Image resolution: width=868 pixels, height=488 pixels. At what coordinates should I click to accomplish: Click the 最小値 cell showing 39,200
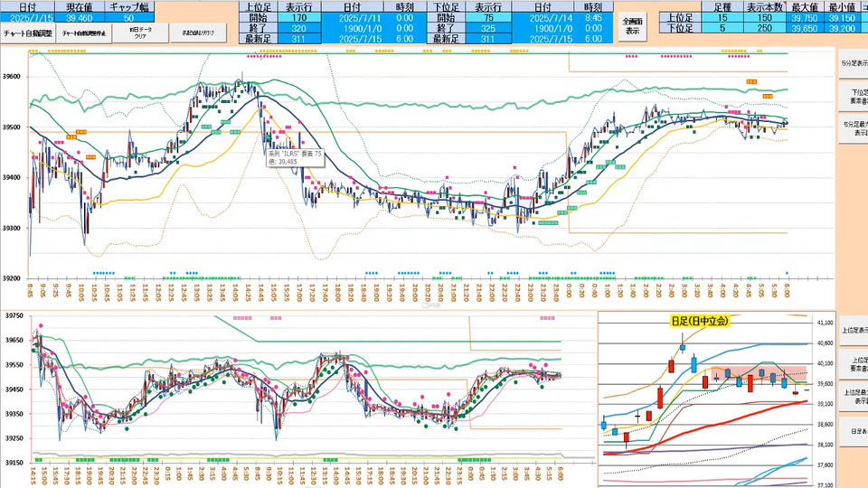click(x=844, y=28)
